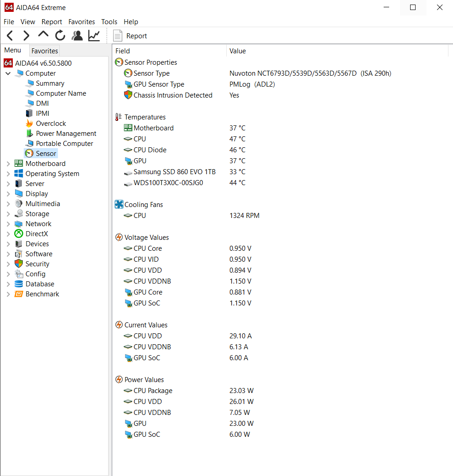Expand the Motherboard tree node
Image resolution: width=453 pixels, height=476 pixels.
[x=8, y=164]
